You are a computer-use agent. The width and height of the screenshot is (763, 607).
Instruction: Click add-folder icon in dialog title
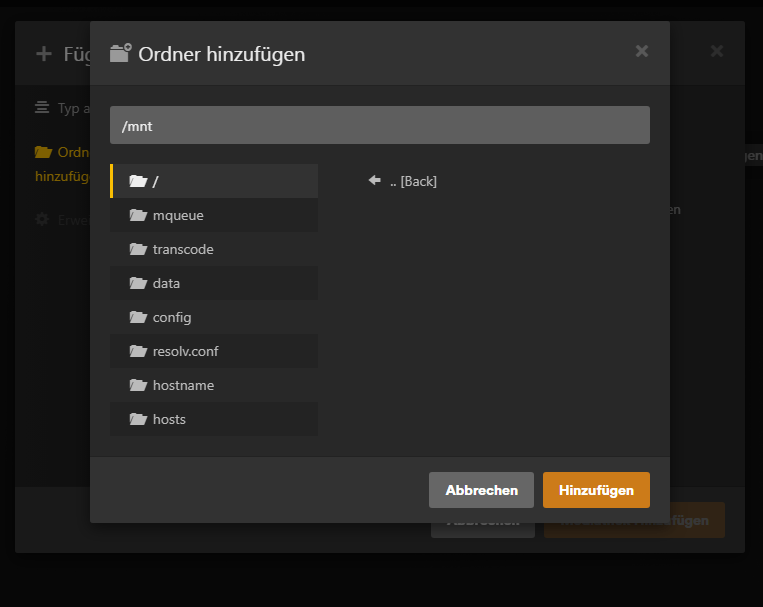(121, 53)
